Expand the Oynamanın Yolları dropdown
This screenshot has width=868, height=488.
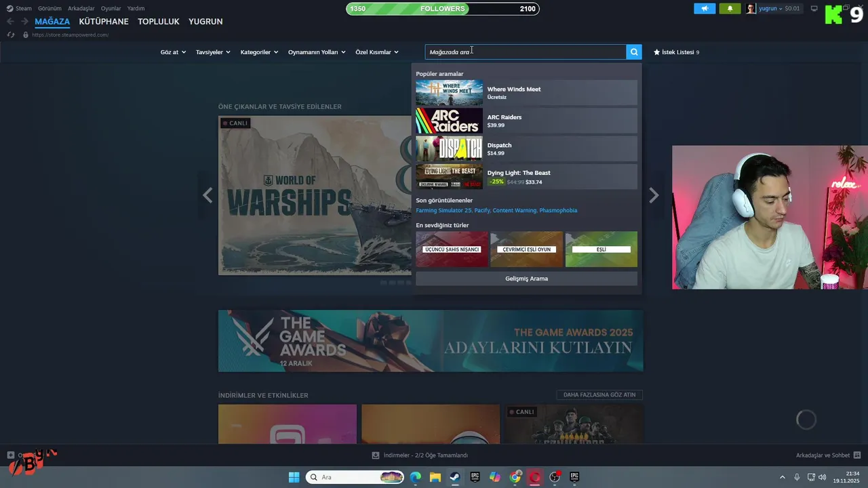click(x=317, y=52)
